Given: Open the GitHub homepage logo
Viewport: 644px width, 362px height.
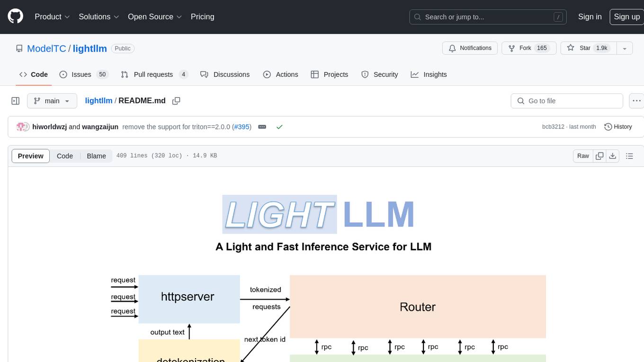Looking at the screenshot, I should [x=15, y=17].
